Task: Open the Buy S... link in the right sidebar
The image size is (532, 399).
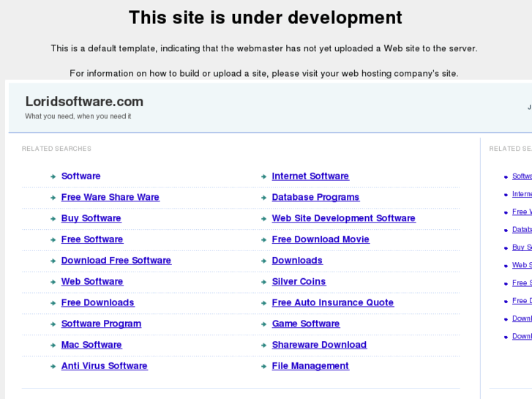Action: (x=522, y=247)
